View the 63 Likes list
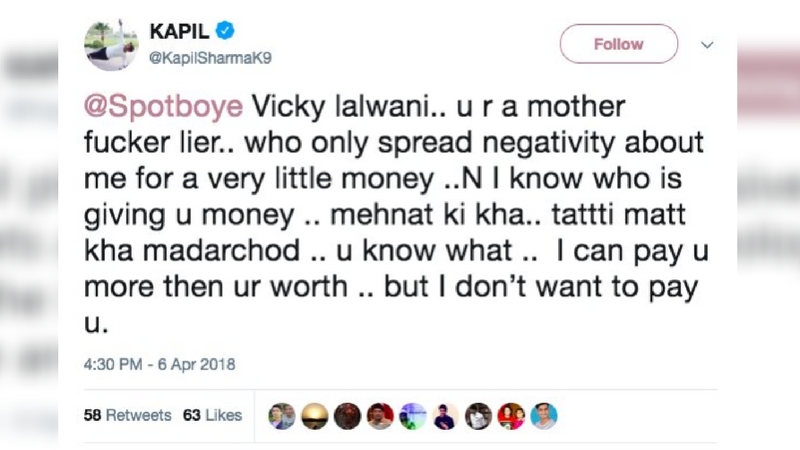Viewport: 800px width, 450px height. point(212,415)
